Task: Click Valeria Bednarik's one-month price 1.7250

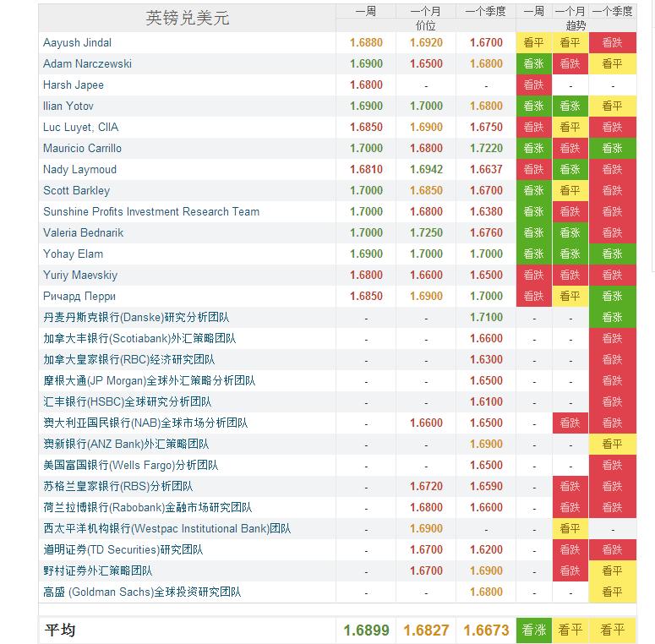Action: click(x=426, y=232)
